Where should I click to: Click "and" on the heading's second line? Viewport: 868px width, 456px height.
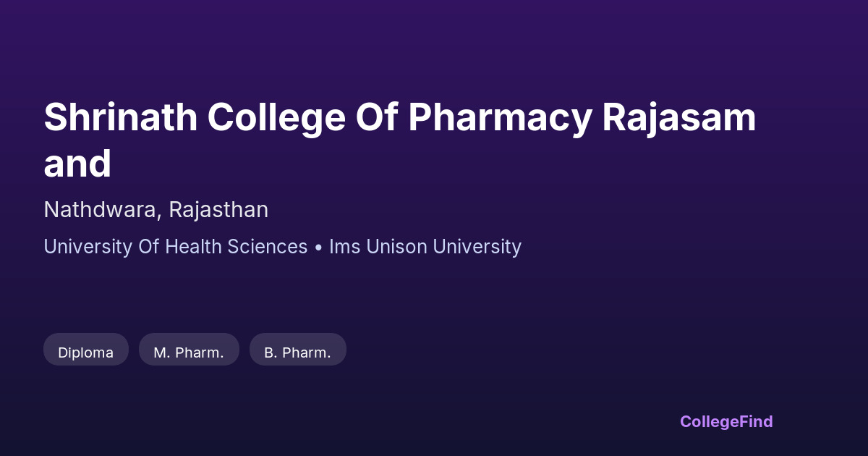(77, 164)
